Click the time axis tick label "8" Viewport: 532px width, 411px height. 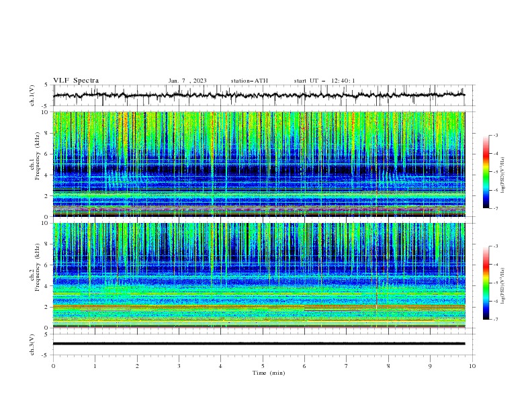tap(388, 366)
